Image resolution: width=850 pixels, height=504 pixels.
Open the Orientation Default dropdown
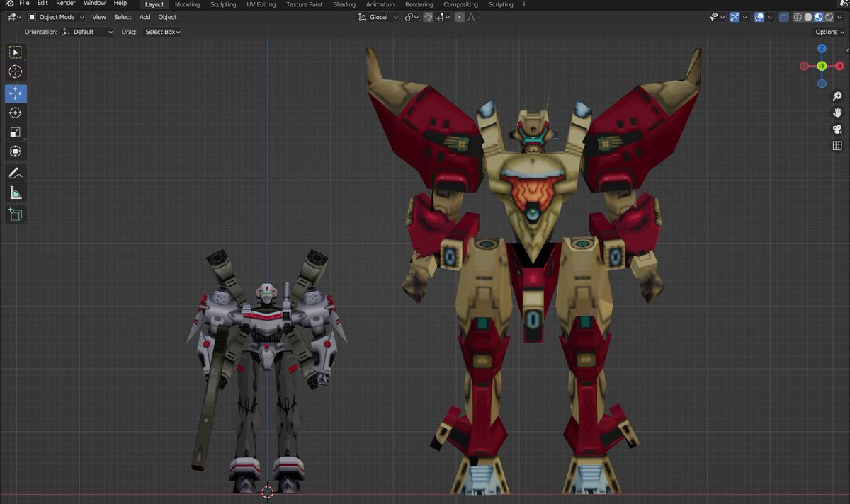[87, 32]
